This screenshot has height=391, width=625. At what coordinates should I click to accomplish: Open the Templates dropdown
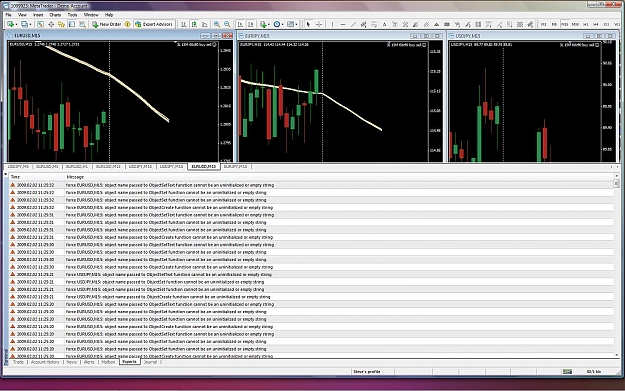tap(292, 24)
